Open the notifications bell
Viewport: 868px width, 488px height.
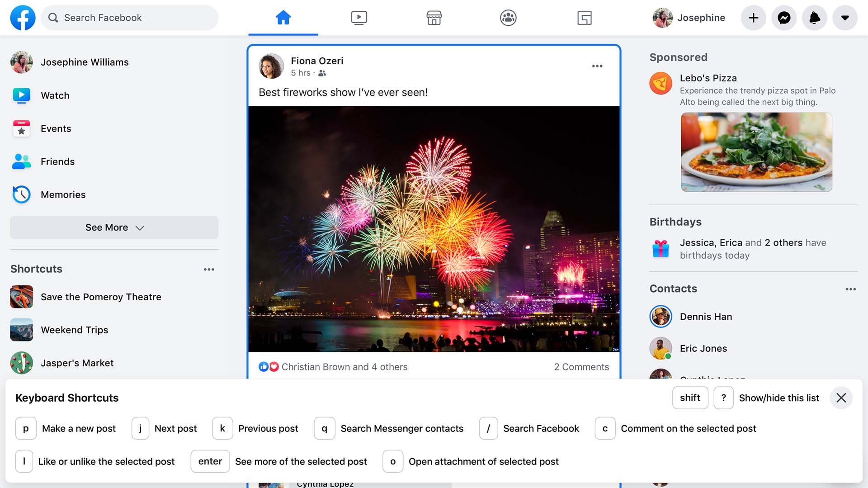814,18
